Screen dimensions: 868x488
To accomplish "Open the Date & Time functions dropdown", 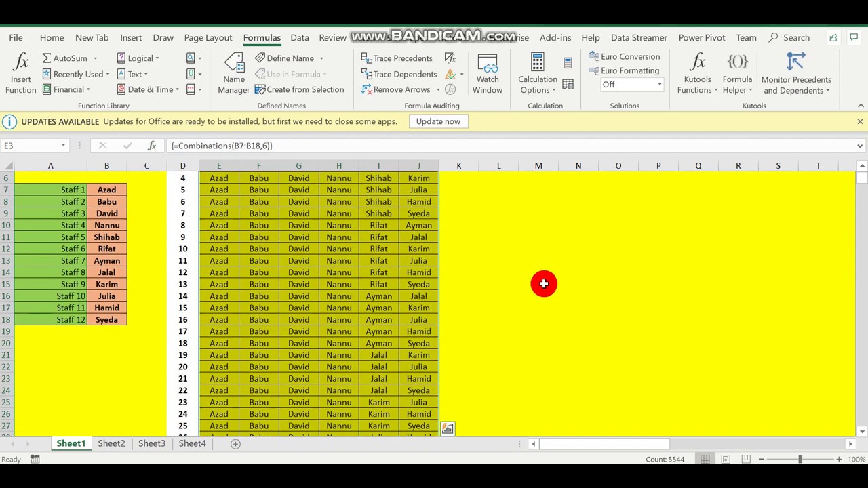I will click(x=148, y=89).
